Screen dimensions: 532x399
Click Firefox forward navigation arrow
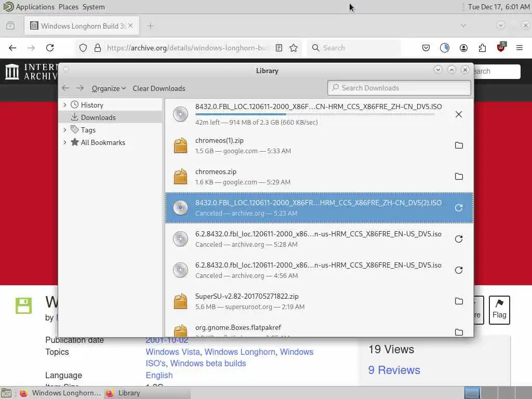coord(31,48)
